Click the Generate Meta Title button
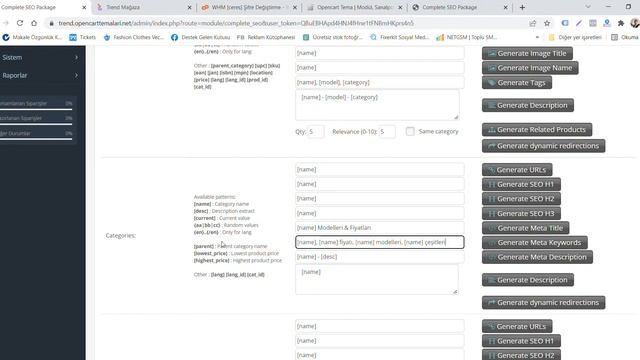Viewport: 640px width, 360px height. [x=525, y=228]
